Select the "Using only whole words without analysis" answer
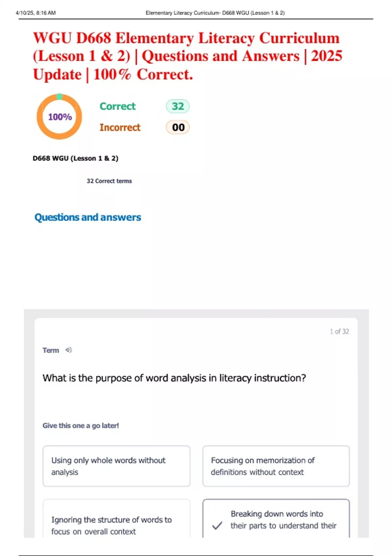This screenshot has width=392, height=556. [116, 466]
